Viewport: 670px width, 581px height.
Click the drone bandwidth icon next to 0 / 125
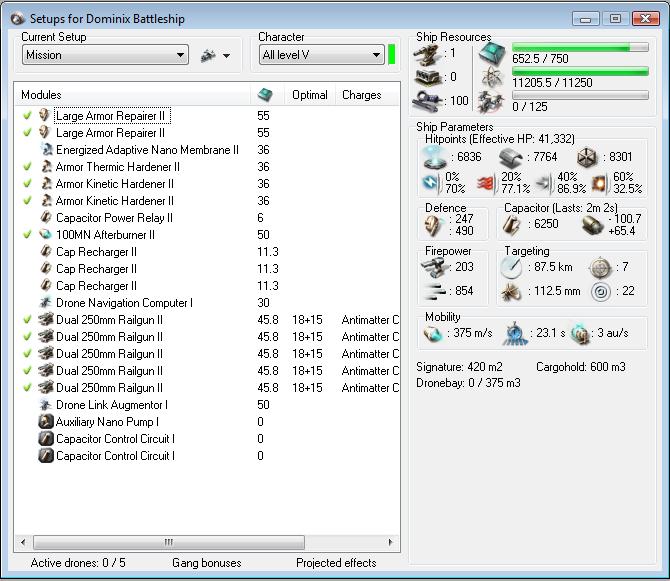tap(491, 103)
